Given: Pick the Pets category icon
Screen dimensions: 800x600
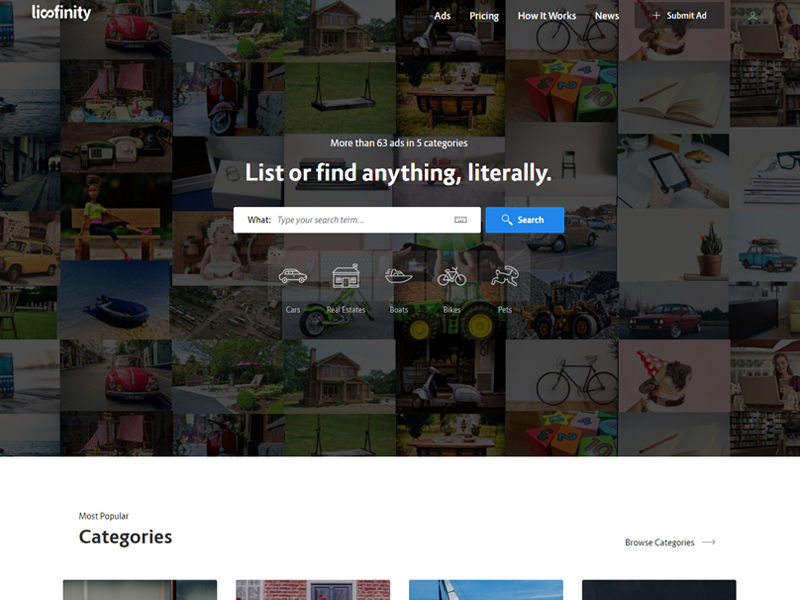Looking at the screenshot, I should point(505,276).
